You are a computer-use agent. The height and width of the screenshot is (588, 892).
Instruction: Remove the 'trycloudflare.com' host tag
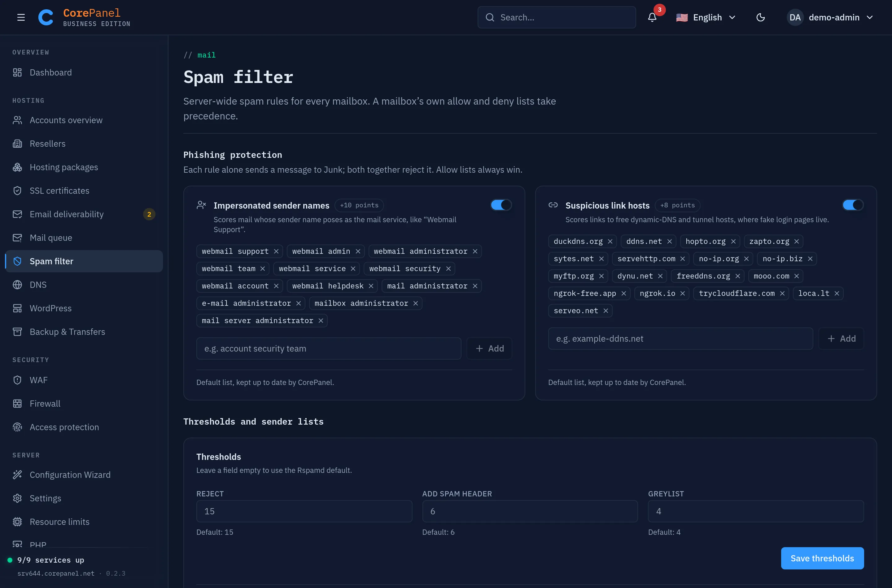[782, 293]
